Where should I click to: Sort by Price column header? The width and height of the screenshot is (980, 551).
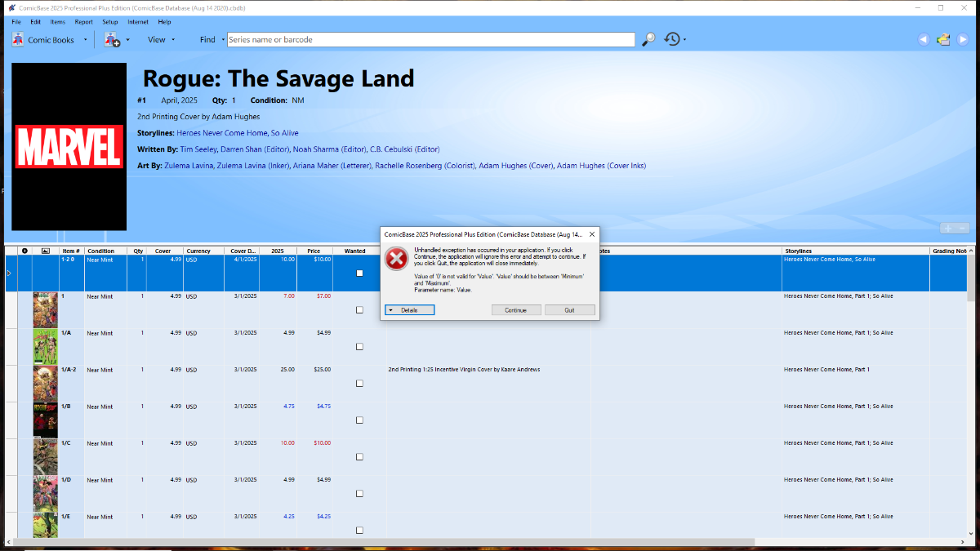click(314, 251)
